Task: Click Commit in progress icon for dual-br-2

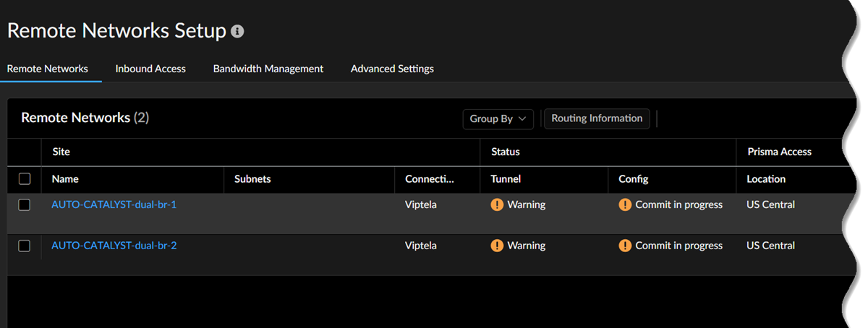Action: pyautogui.click(x=625, y=246)
